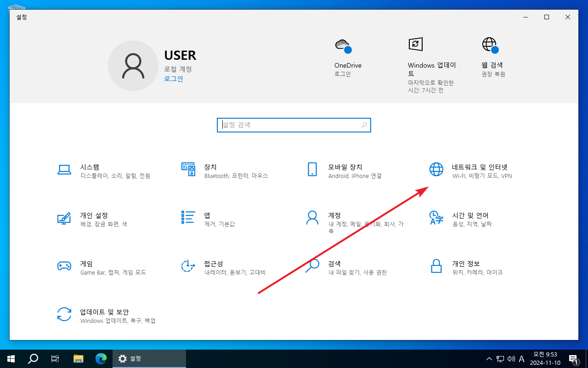
Task: Click the 로컬 계정 label
Action: point(178,69)
